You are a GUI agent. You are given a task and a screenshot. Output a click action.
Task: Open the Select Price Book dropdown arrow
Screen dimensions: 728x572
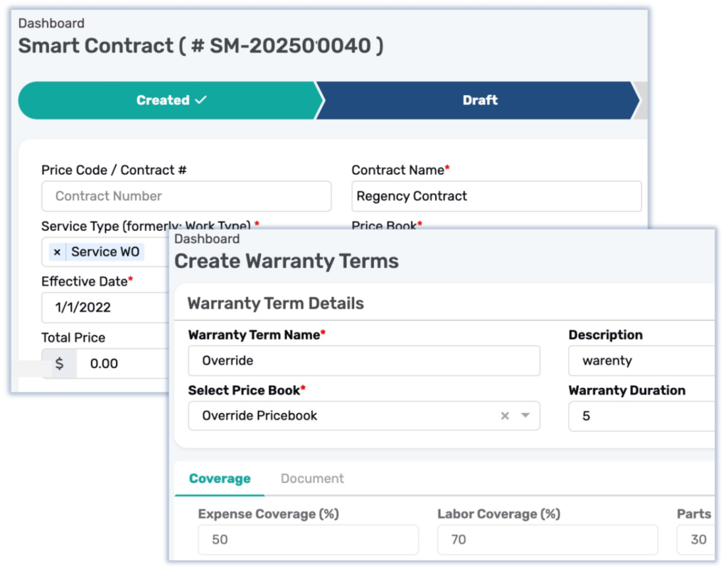[x=528, y=416]
